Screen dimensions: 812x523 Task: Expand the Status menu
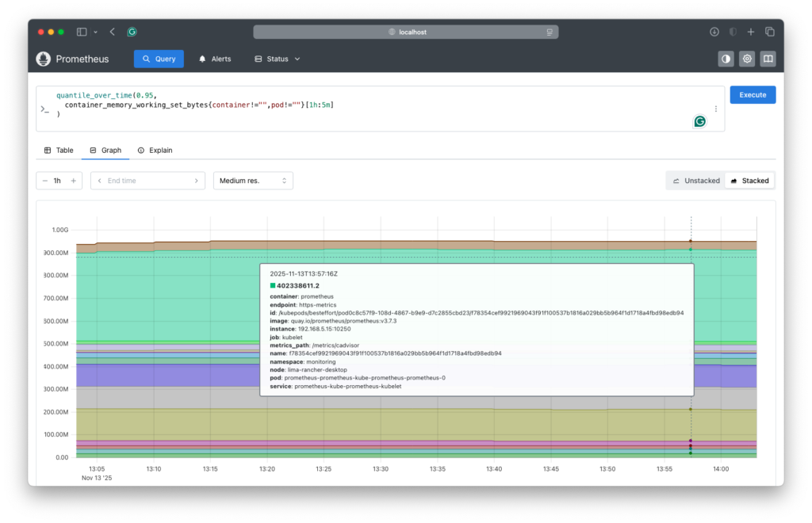278,59
